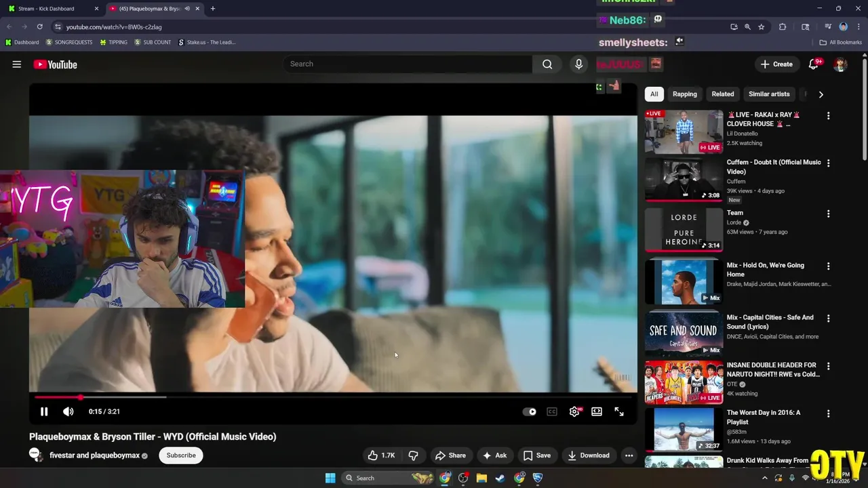The image size is (868, 488).
Task: Open the Windows Start menu
Action: [x=330, y=478]
